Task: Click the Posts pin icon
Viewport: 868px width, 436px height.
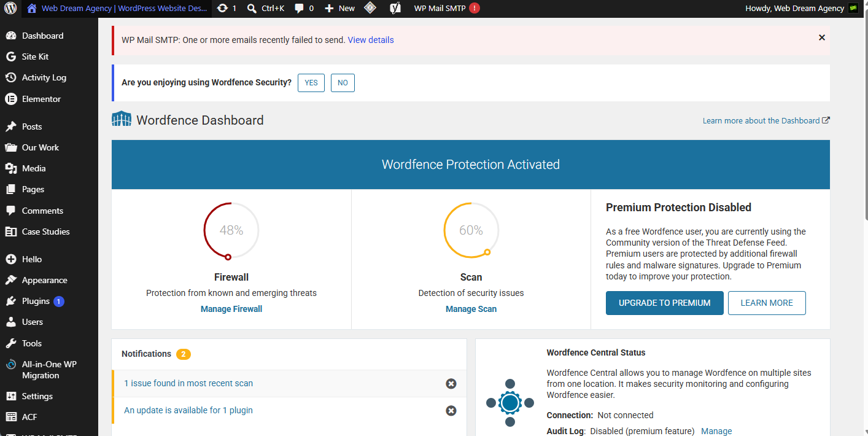Action: pyautogui.click(x=11, y=127)
